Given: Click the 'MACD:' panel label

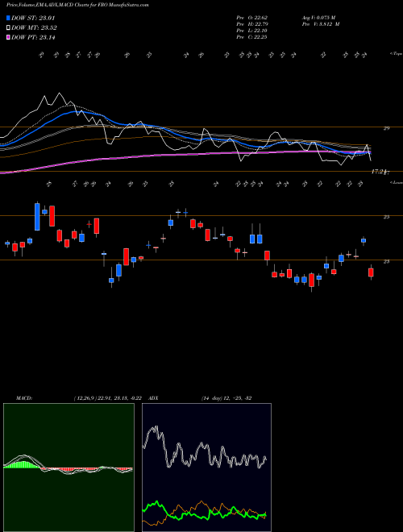Looking at the screenshot, I should pyautogui.click(x=23, y=398).
